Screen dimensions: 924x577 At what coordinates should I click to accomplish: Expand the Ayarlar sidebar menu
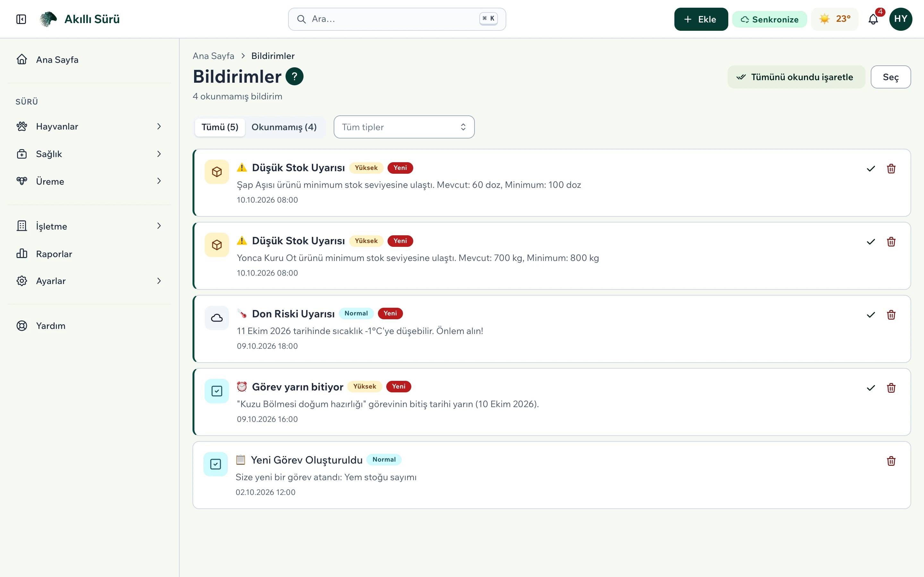coord(89,281)
